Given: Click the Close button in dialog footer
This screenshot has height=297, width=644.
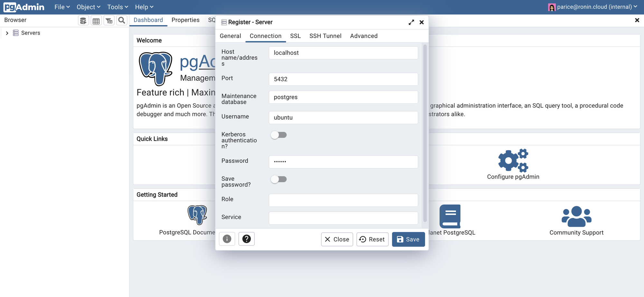Looking at the screenshot, I should coord(337,239).
